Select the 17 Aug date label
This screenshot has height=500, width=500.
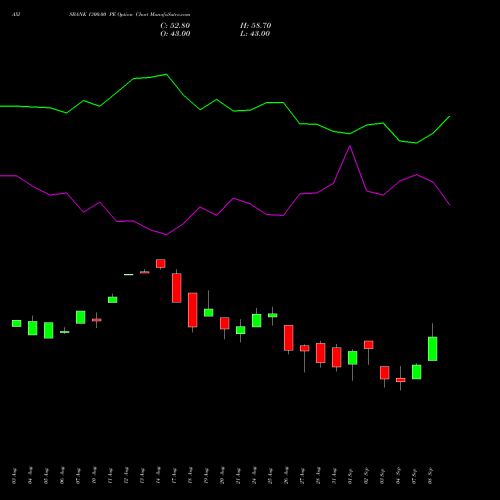(174, 476)
